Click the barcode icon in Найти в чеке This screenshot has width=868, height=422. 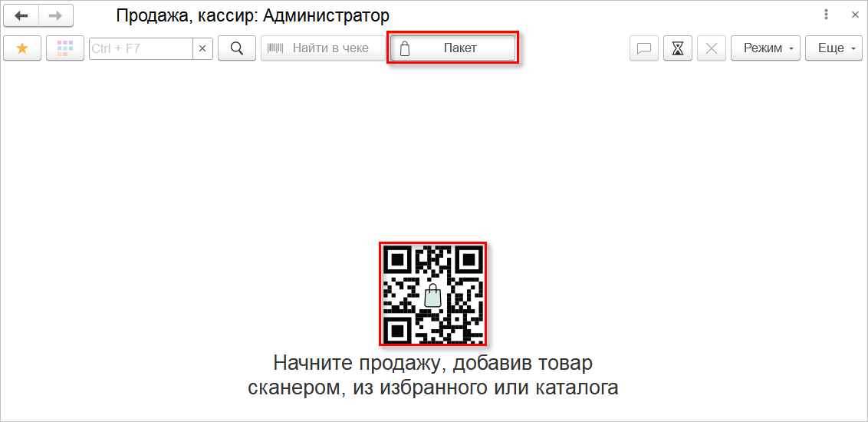pos(275,48)
